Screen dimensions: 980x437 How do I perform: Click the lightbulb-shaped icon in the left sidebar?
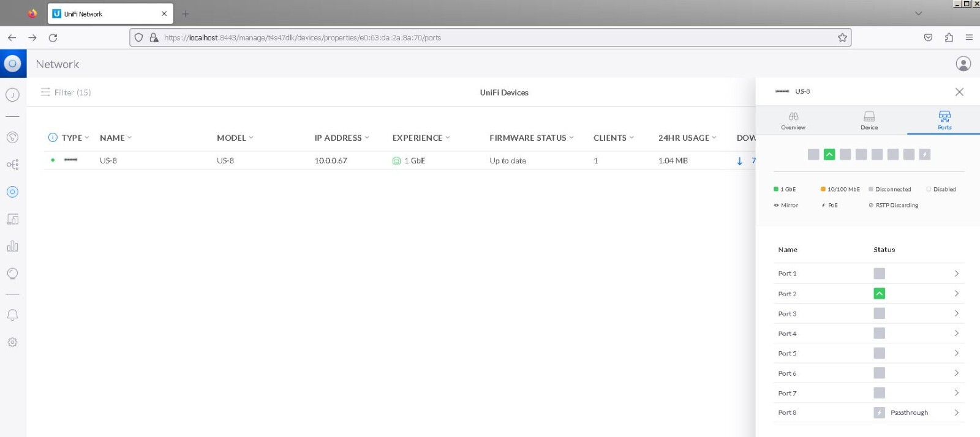12,274
